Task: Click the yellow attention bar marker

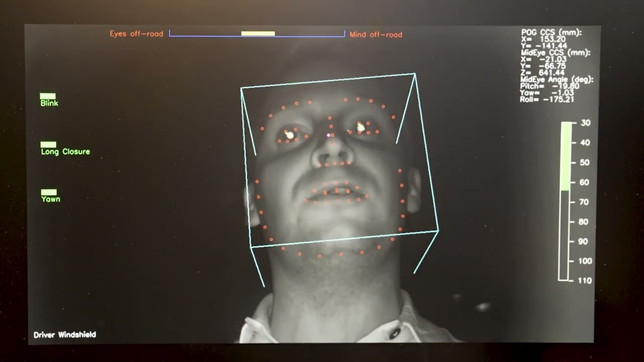Action: [258, 34]
